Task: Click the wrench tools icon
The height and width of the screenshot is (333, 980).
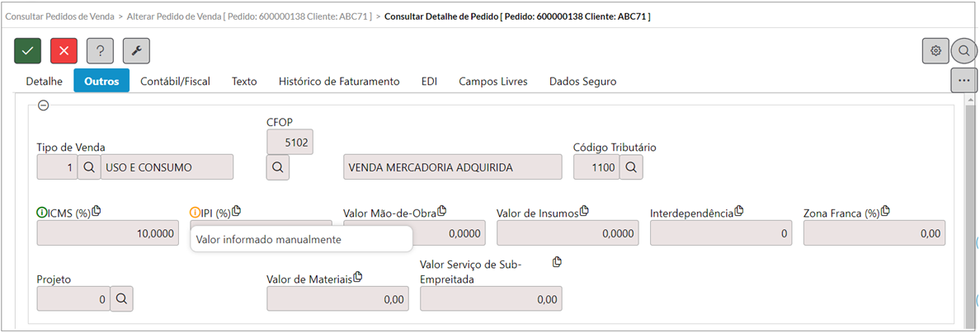Action: click(x=136, y=51)
